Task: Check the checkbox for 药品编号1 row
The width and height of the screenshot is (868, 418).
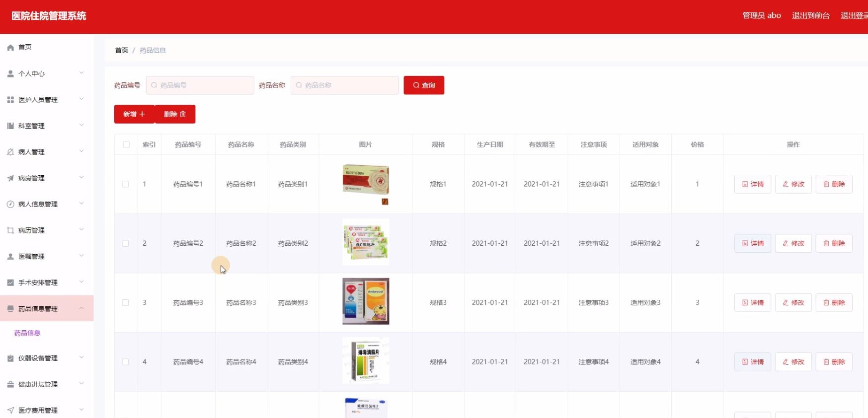Action: [x=126, y=184]
